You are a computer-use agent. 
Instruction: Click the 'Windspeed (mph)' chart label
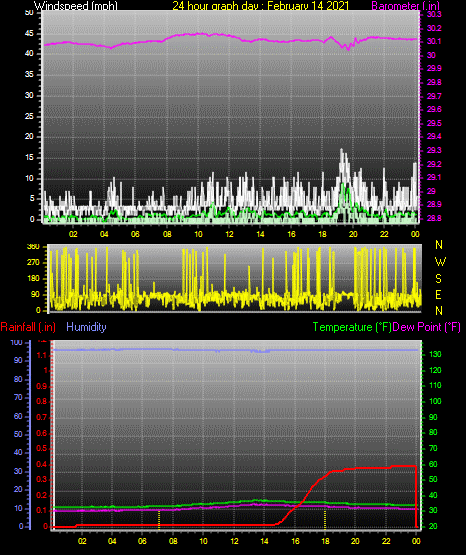(76, 5)
